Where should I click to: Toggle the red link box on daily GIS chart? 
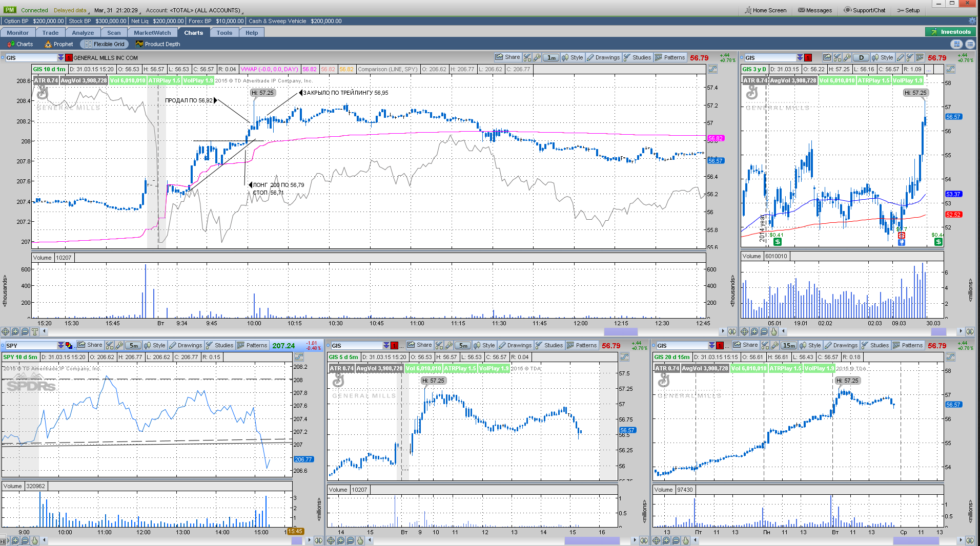coord(808,58)
